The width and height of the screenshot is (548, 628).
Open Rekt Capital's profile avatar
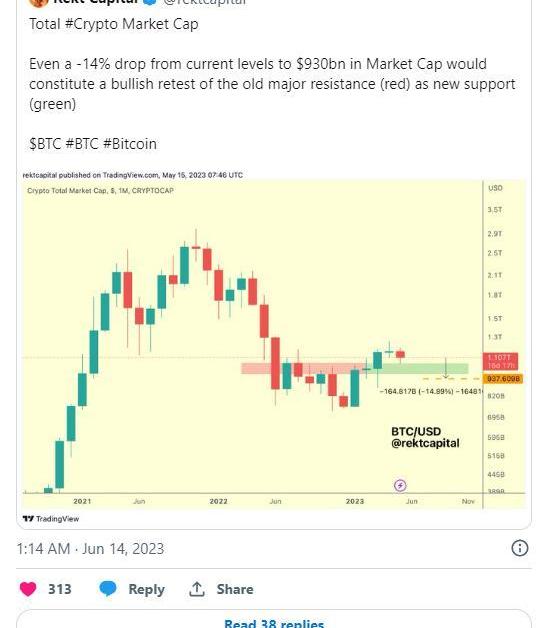(39, 2)
